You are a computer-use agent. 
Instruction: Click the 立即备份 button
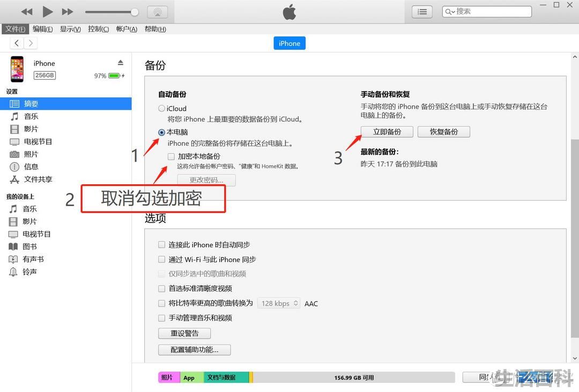tap(387, 132)
